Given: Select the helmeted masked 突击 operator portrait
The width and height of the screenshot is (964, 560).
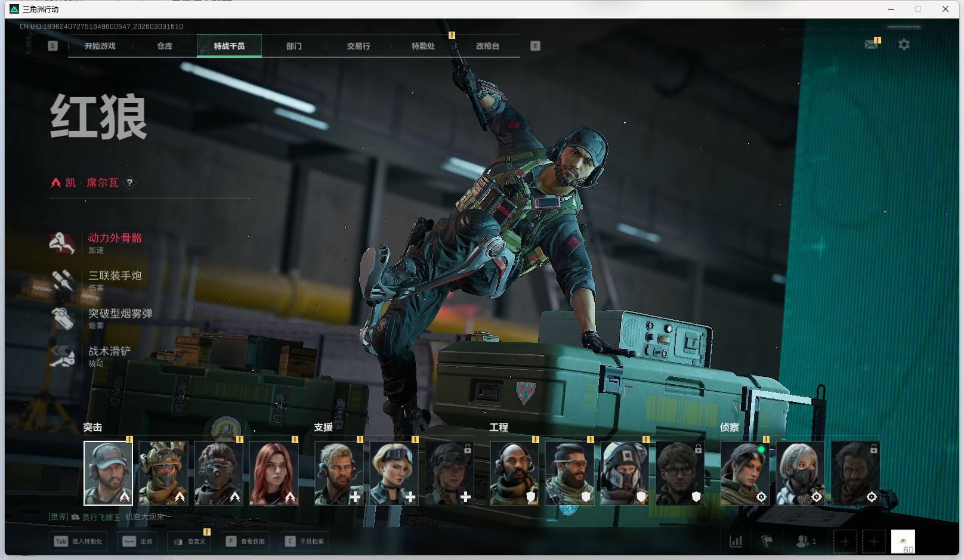Looking at the screenshot, I should coord(163,474).
